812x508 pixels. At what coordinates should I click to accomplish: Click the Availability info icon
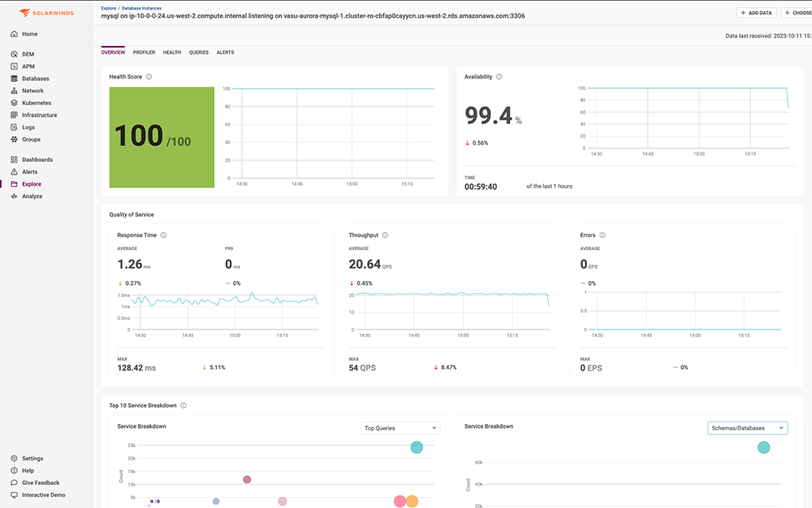tap(499, 77)
